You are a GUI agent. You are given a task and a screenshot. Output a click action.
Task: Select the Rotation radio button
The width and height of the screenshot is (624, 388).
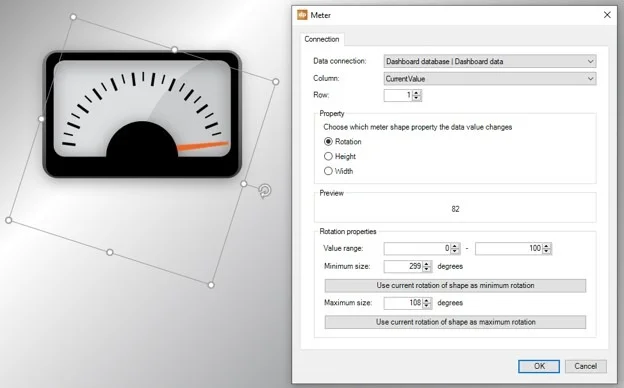click(328, 142)
